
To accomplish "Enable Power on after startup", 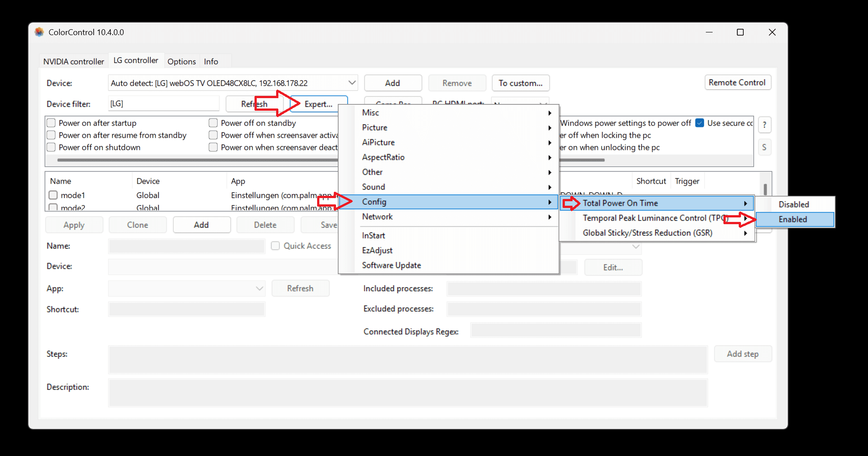I will tap(51, 123).
